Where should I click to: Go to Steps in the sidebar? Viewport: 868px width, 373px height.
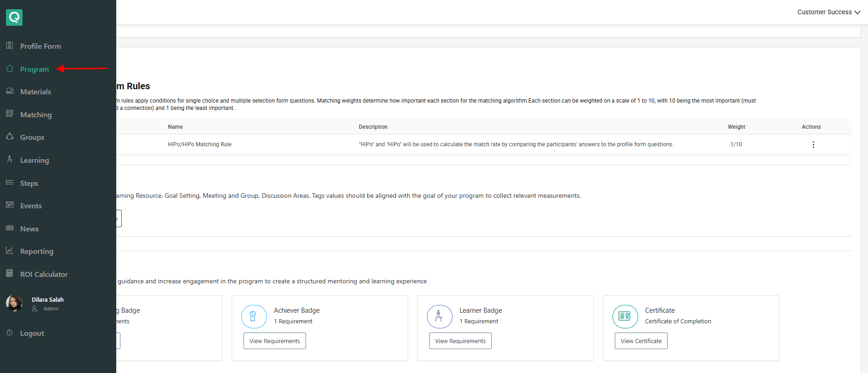(x=29, y=183)
